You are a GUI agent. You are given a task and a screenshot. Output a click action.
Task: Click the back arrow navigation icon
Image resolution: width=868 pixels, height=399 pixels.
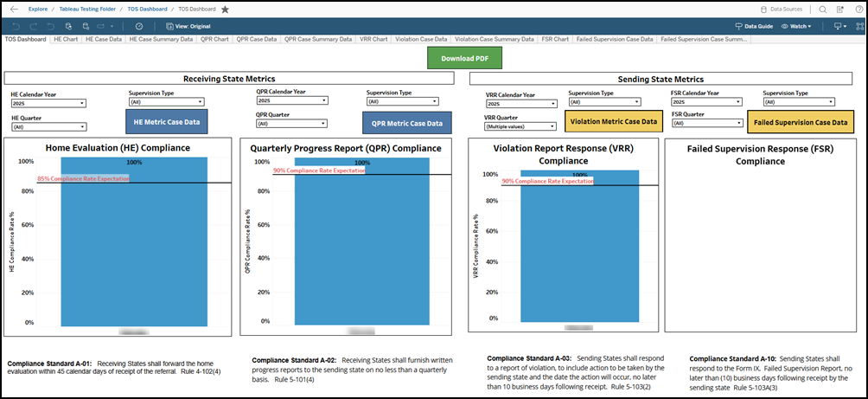[13, 9]
